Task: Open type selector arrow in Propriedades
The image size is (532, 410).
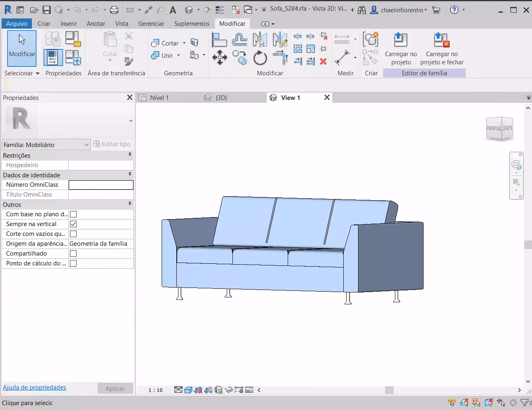Action: (131, 121)
